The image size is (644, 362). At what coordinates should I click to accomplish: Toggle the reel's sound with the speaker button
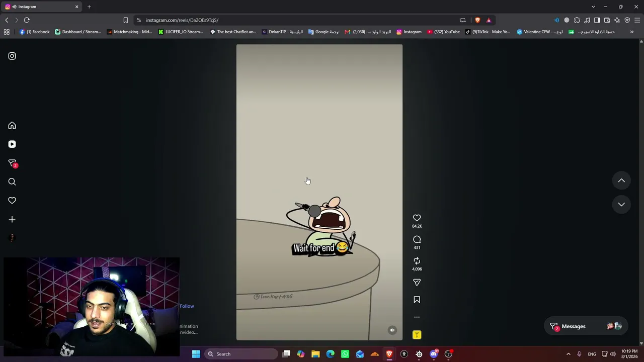point(392,330)
